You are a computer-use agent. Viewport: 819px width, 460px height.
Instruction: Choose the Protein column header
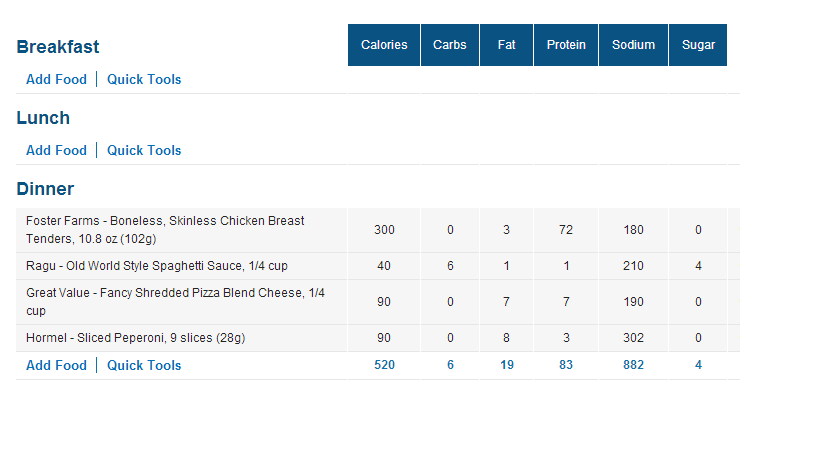coord(566,45)
